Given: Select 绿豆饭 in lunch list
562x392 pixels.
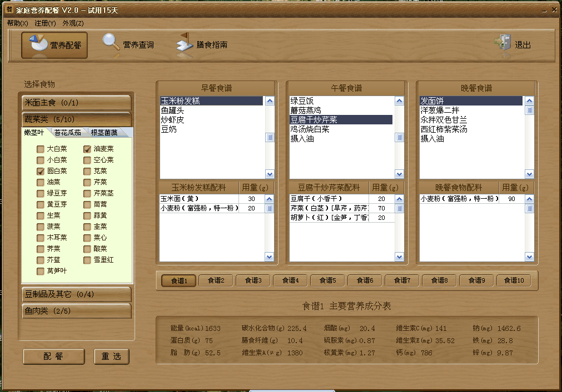Looking at the screenshot, I should (x=341, y=101).
